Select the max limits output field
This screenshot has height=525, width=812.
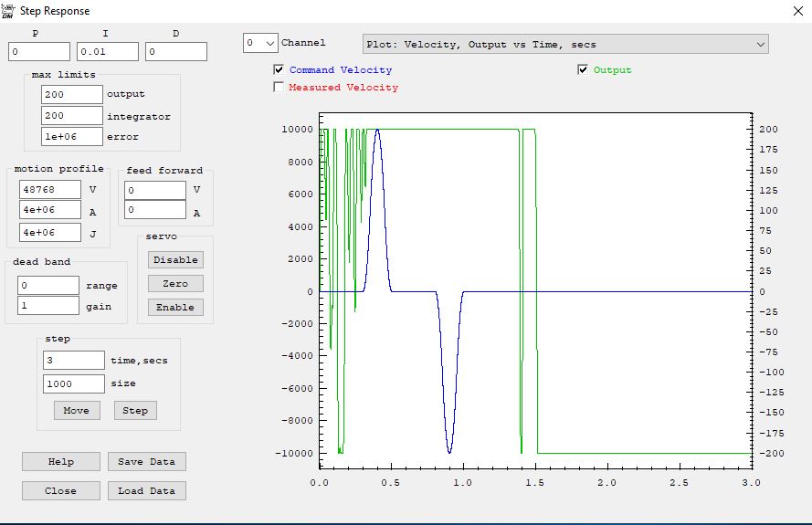point(72,94)
